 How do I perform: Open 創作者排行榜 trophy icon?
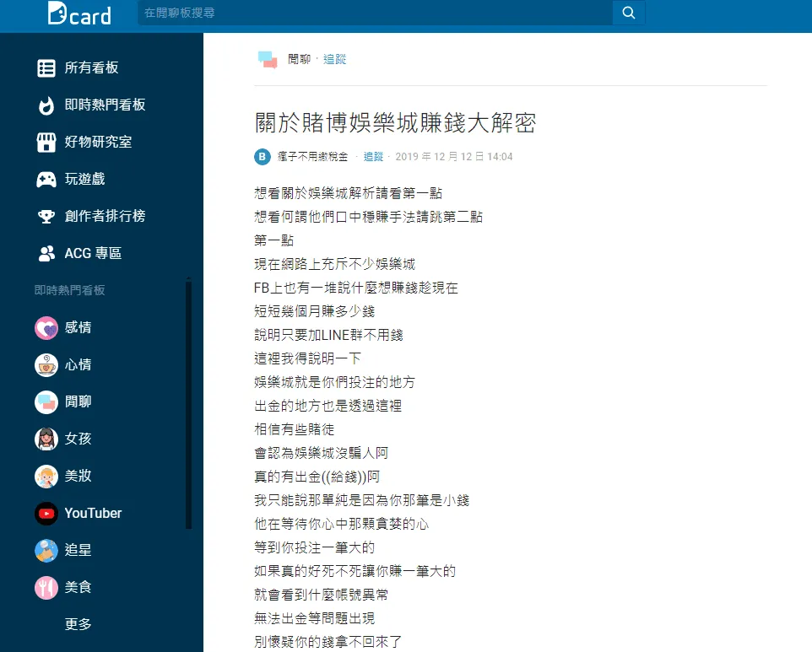click(46, 217)
